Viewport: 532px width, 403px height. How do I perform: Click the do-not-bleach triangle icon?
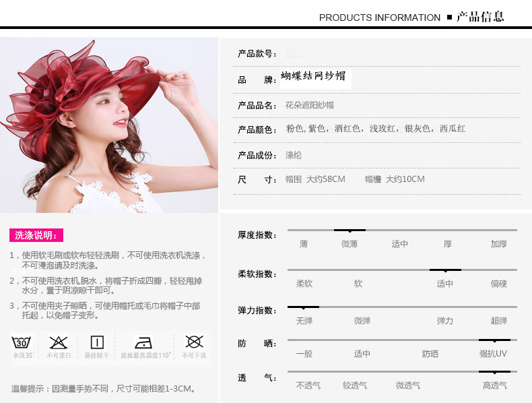pos(59,342)
